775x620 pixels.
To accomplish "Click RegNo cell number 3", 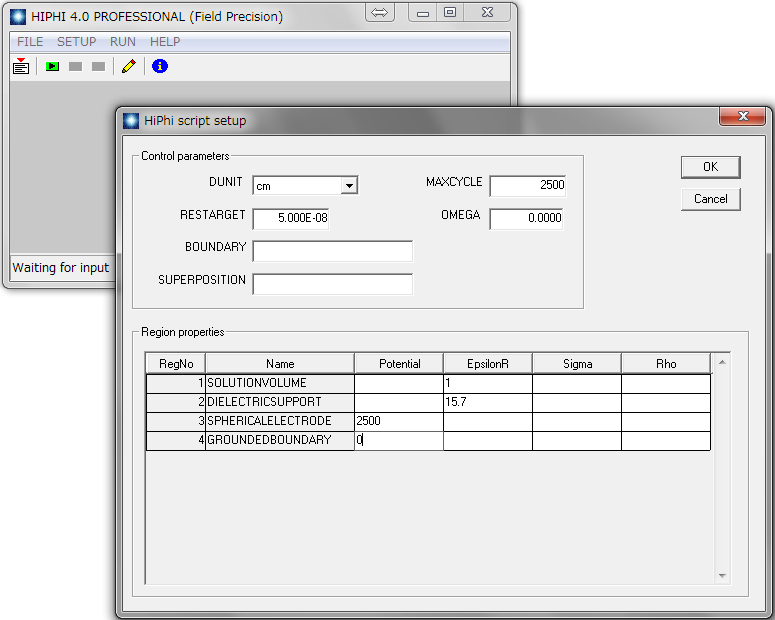I will (176, 421).
